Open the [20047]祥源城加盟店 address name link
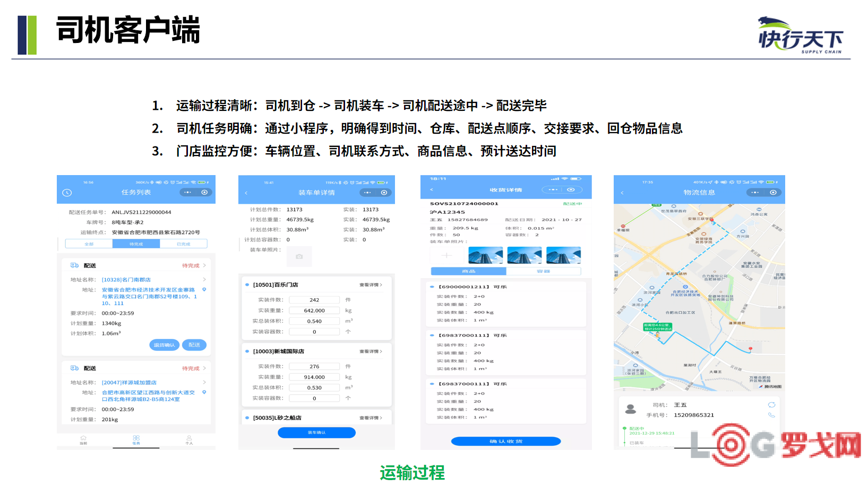This screenshot has width=868, height=486. tap(129, 382)
